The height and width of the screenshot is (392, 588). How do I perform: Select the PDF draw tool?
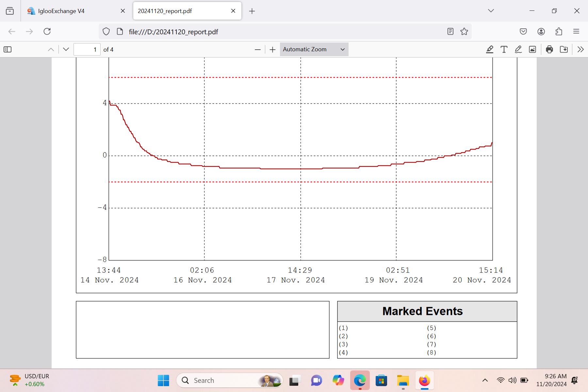(518, 49)
